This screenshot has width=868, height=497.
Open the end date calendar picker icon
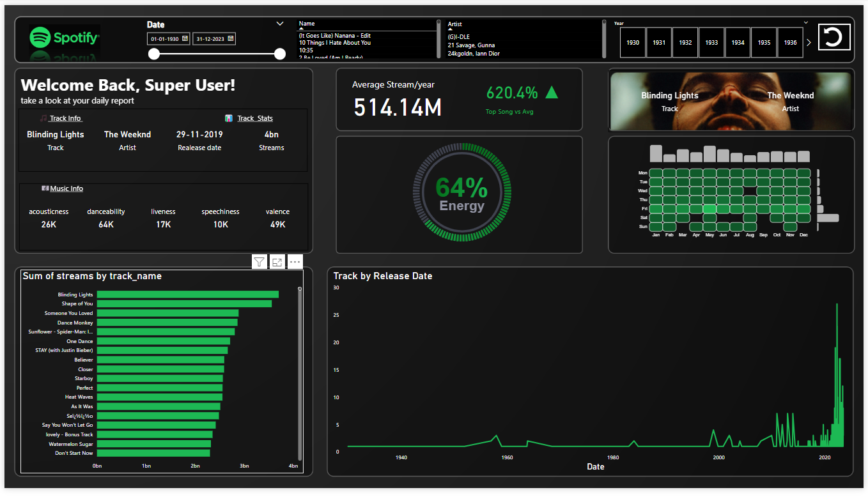(x=231, y=39)
